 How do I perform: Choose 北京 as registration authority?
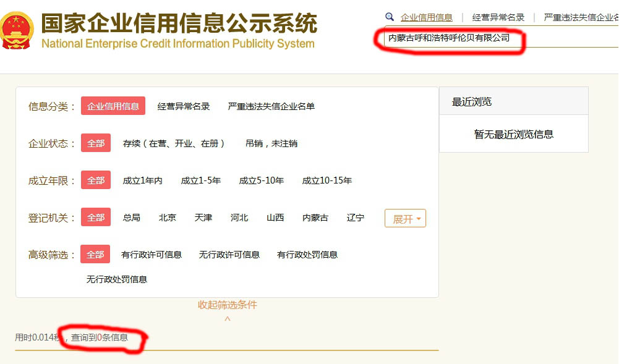(x=166, y=218)
